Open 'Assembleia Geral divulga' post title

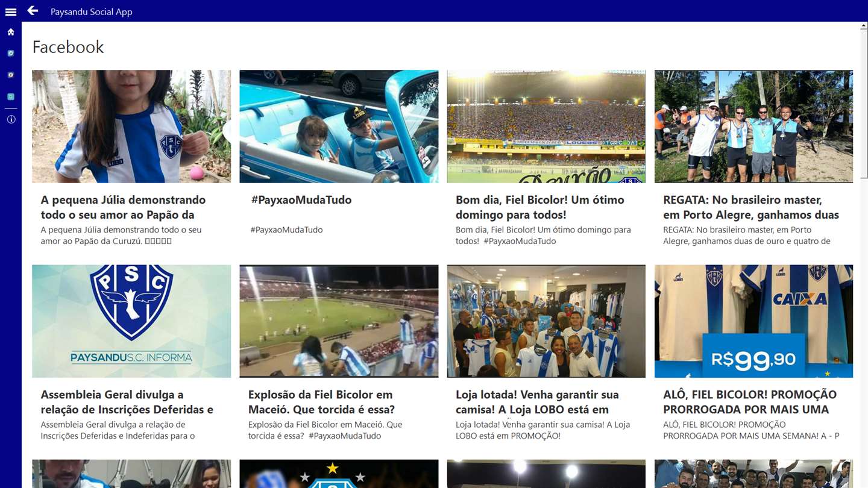pyautogui.click(x=127, y=402)
